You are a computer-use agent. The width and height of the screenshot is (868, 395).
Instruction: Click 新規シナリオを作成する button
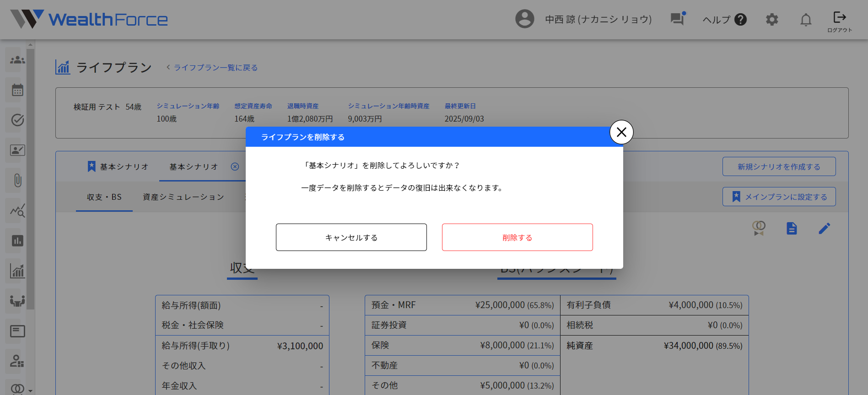[x=779, y=166]
